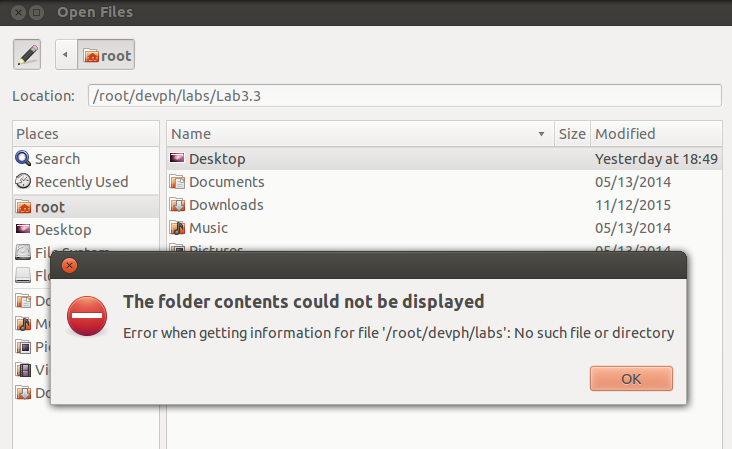Select the Downloads folder icon
This screenshot has height=449, width=732.
point(177,205)
